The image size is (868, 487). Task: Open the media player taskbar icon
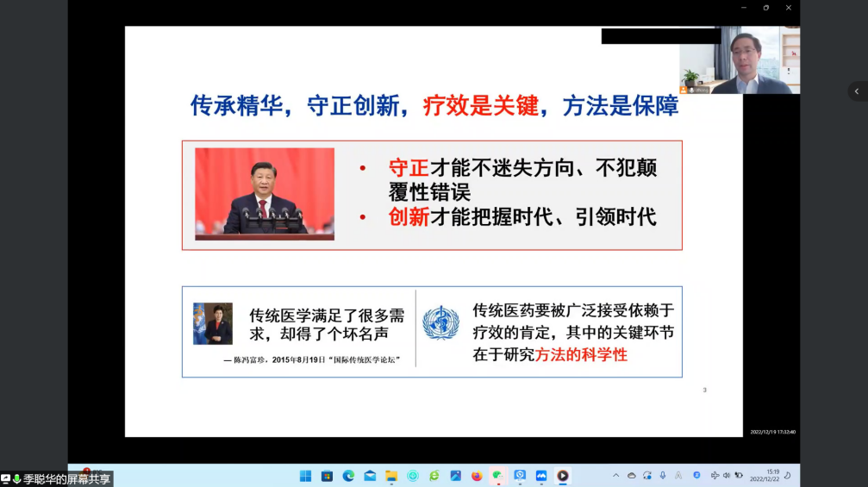coord(562,476)
